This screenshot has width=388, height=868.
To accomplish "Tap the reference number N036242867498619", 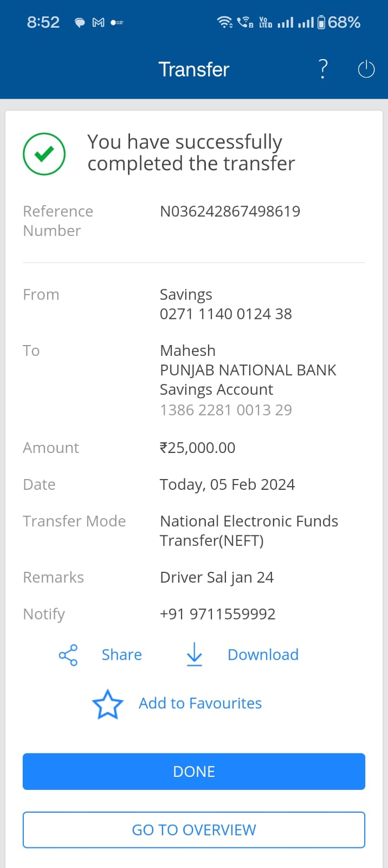I will [x=230, y=211].
